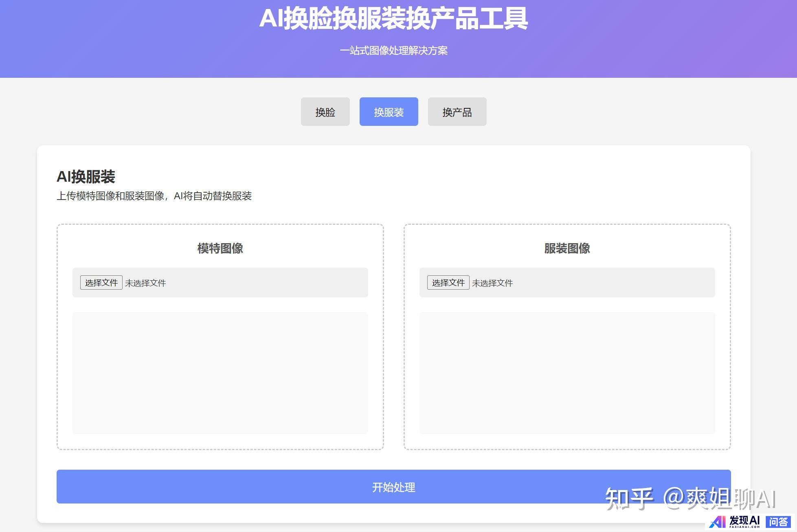797x532 pixels.
Task: Click the 服装图像 upload heading
Action: point(567,248)
